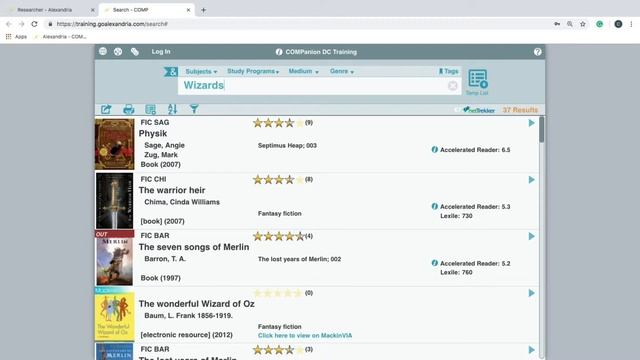Open the Tags filter

coord(448,71)
